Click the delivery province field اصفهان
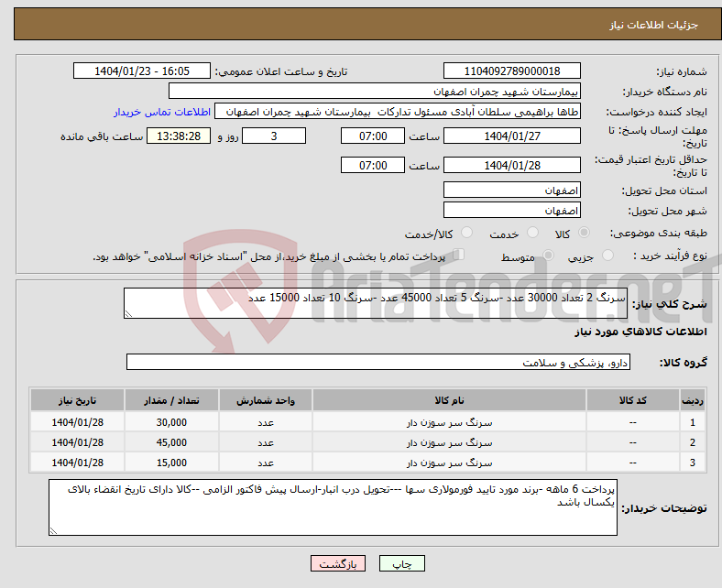Screen dimensions: 722x588 coord(511,191)
